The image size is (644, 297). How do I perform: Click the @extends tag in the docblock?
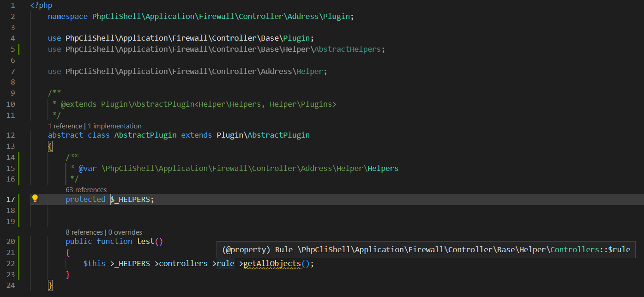point(78,104)
